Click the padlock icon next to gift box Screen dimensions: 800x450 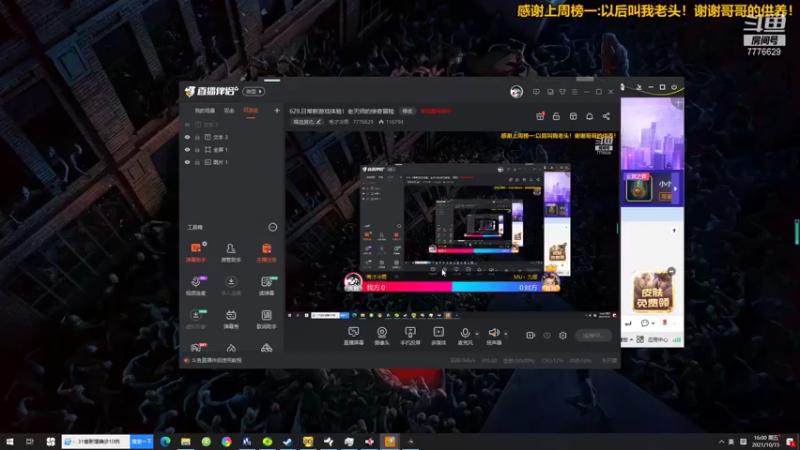(x=556, y=116)
